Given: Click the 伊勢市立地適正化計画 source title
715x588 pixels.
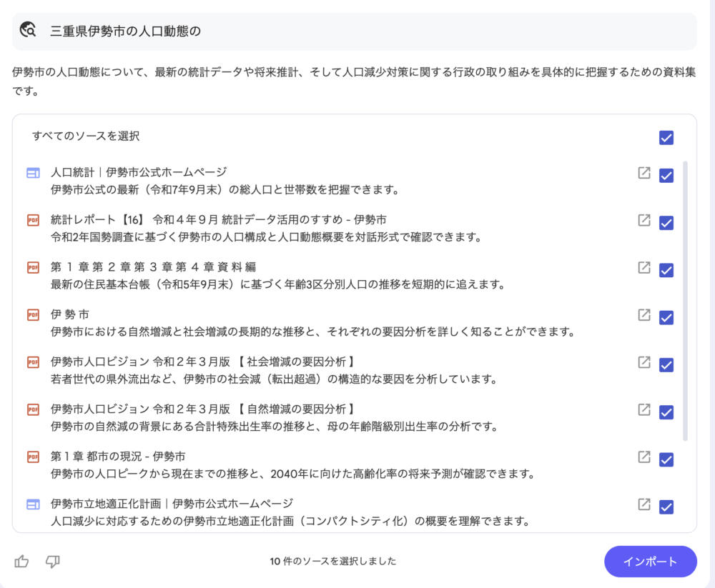Looking at the screenshot, I should pyautogui.click(x=172, y=504).
